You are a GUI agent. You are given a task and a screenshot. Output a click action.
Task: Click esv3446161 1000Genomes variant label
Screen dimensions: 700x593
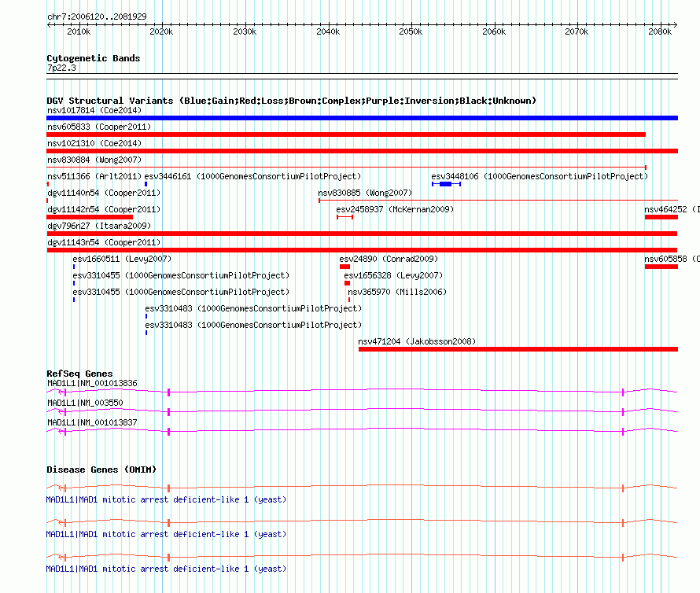pos(252,176)
